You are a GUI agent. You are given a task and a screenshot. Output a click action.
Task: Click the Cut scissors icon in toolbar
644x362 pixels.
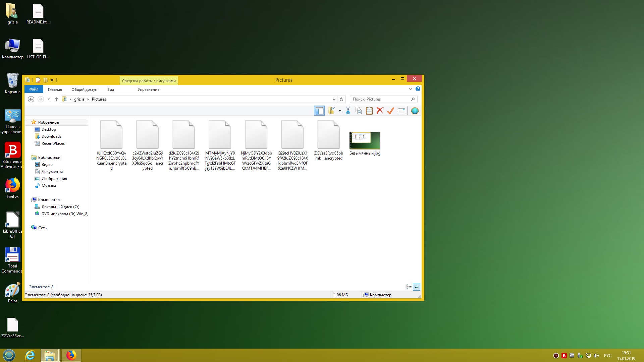(x=348, y=111)
